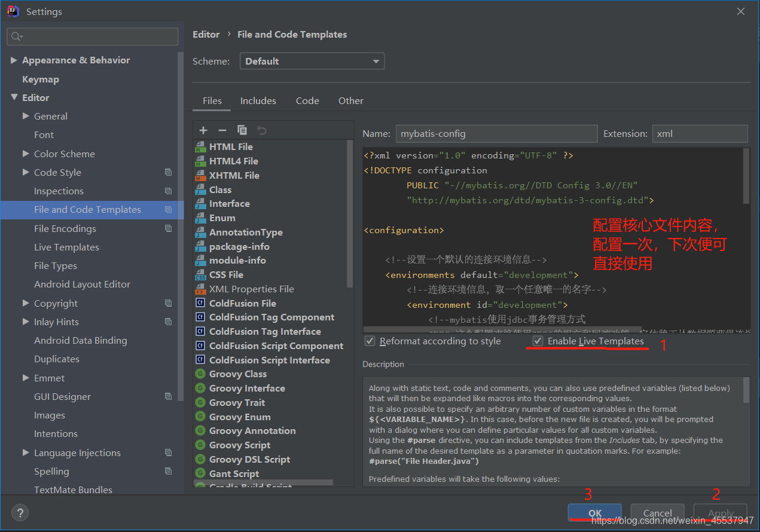
Task: Select the ColdFusion Tag Component template
Action: [272, 317]
